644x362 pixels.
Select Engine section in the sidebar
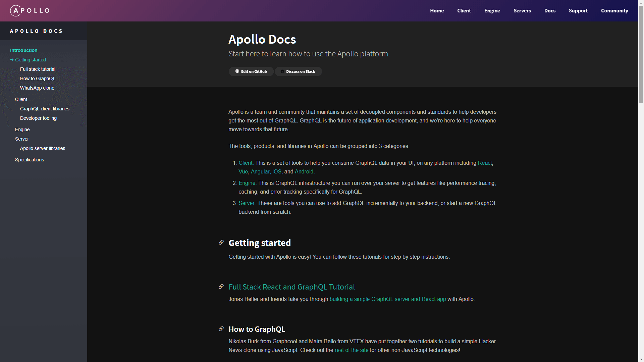tap(22, 130)
